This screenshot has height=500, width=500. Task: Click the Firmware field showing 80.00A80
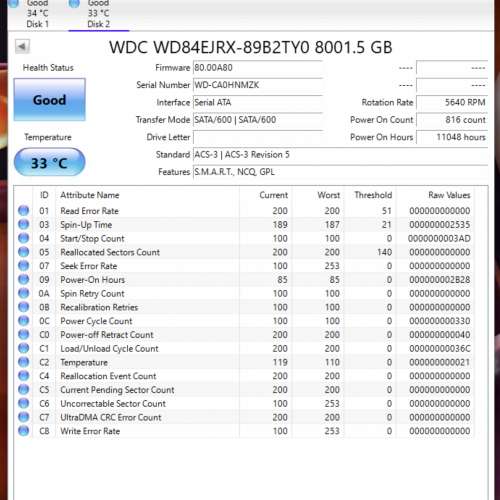coord(258,68)
